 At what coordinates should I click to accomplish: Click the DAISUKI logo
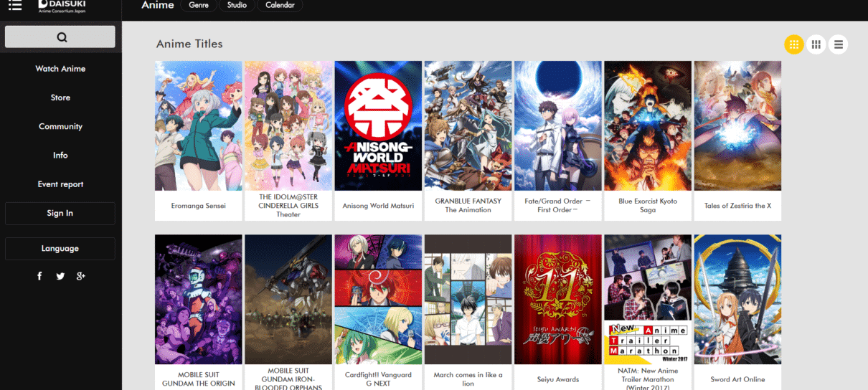pos(62,5)
